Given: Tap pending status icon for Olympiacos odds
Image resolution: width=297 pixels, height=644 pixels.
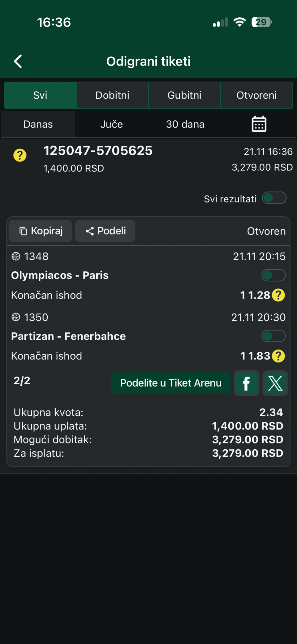Looking at the screenshot, I should pyautogui.click(x=278, y=295).
